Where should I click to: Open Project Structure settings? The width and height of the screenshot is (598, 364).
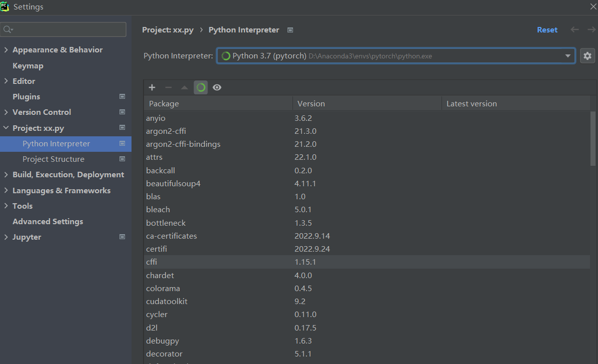[x=53, y=159]
